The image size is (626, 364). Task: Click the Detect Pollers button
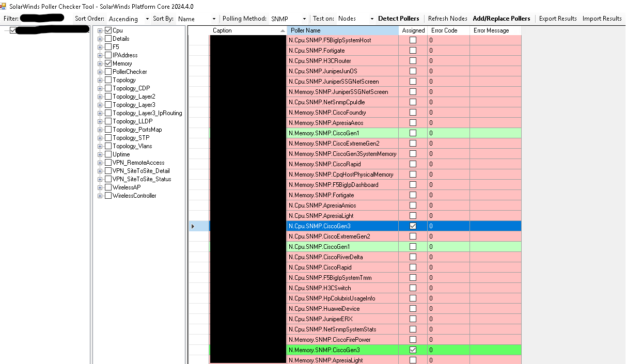(x=399, y=19)
